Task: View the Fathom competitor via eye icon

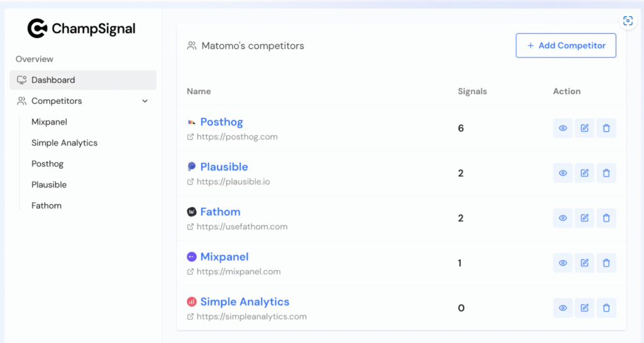Action: pyautogui.click(x=563, y=218)
